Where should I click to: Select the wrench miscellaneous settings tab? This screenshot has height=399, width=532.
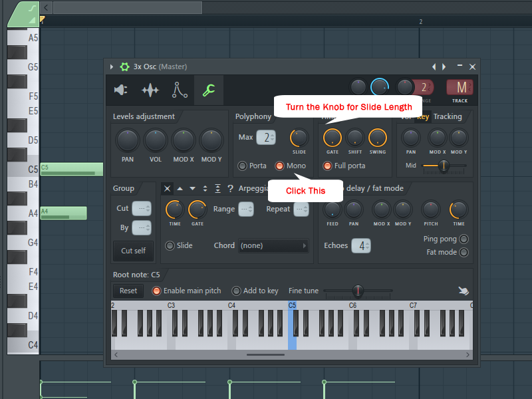click(x=209, y=90)
